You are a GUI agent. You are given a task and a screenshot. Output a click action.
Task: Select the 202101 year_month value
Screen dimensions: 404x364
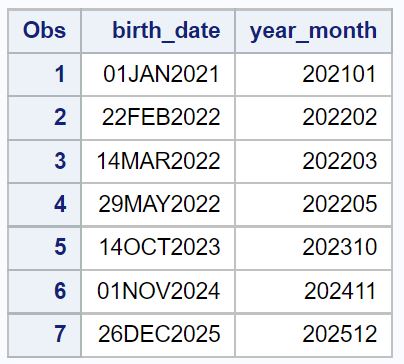(x=313, y=74)
